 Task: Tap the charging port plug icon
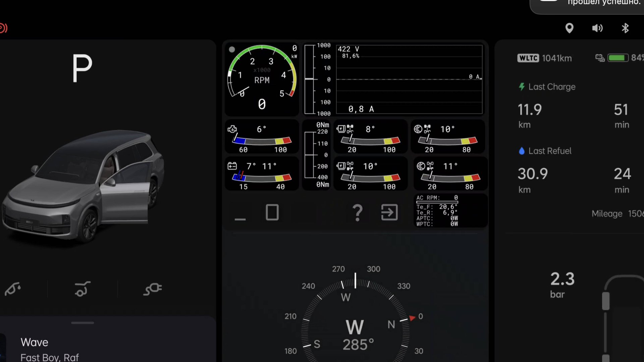point(153,289)
